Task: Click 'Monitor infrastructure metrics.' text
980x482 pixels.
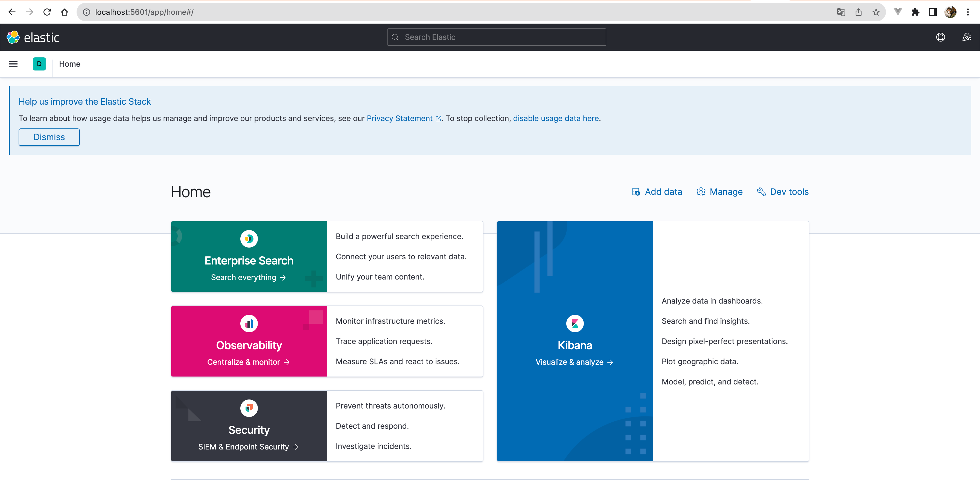Action: pyautogui.click(x=390, y=321)
